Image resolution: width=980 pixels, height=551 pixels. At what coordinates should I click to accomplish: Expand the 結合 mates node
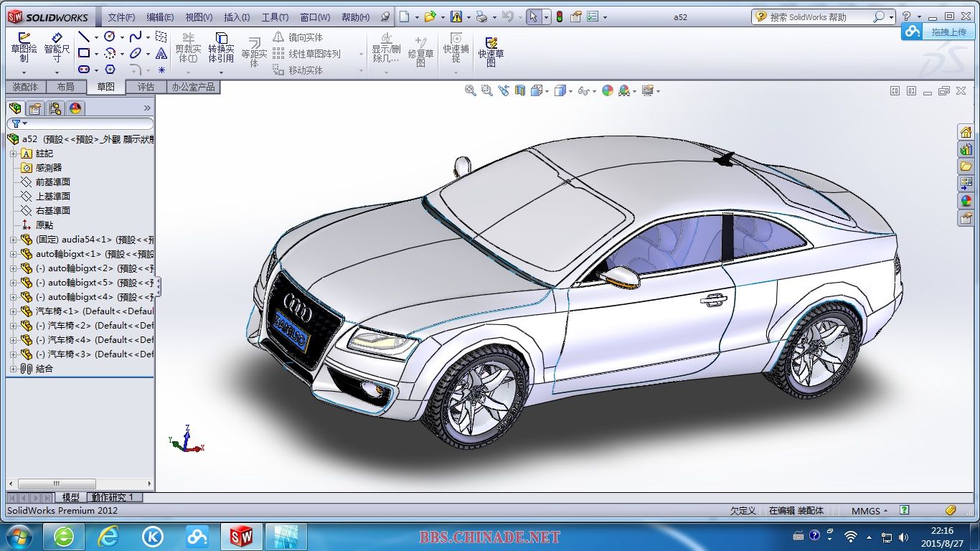(13, 369)
